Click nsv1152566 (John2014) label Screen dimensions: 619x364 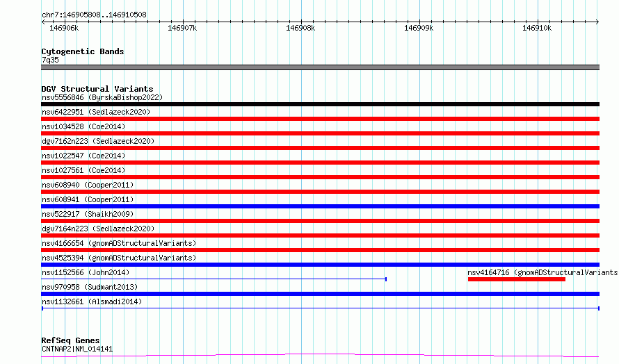coord(86,272)
